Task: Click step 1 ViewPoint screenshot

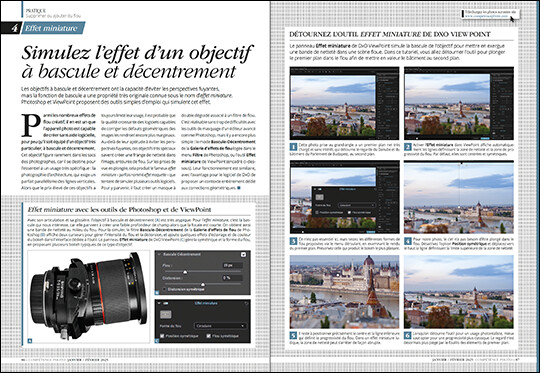Action: tap(344, 103)
